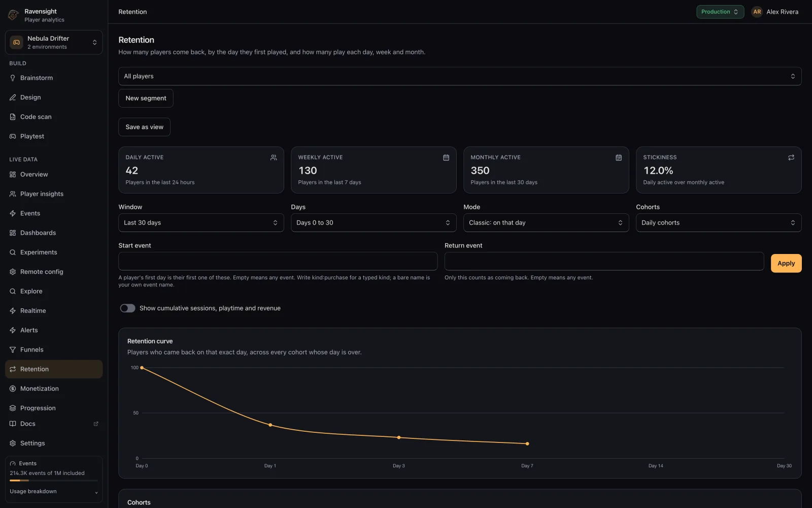Click the orange Apply button
Screen dimensions: 812x508
click(786, 263)
